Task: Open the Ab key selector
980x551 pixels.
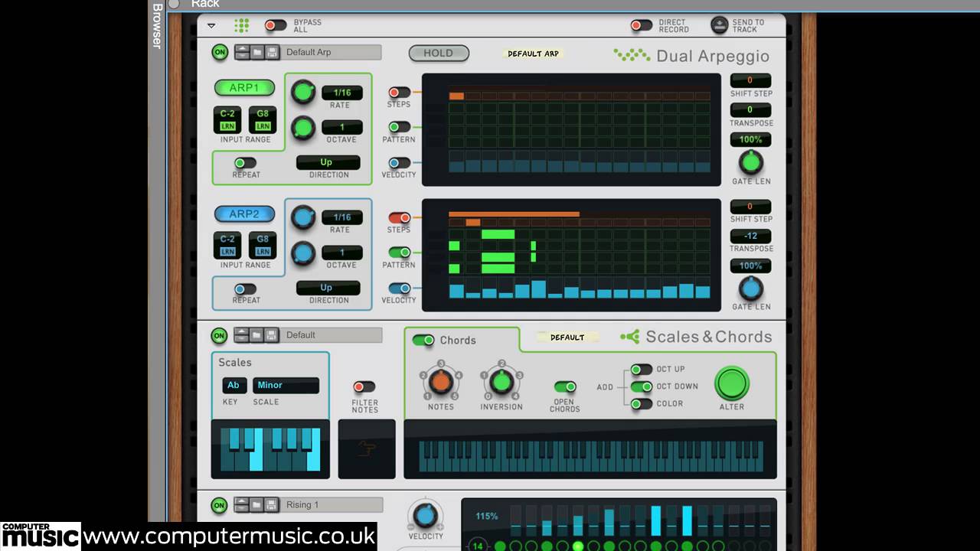Action: click(x=234, y=385)
